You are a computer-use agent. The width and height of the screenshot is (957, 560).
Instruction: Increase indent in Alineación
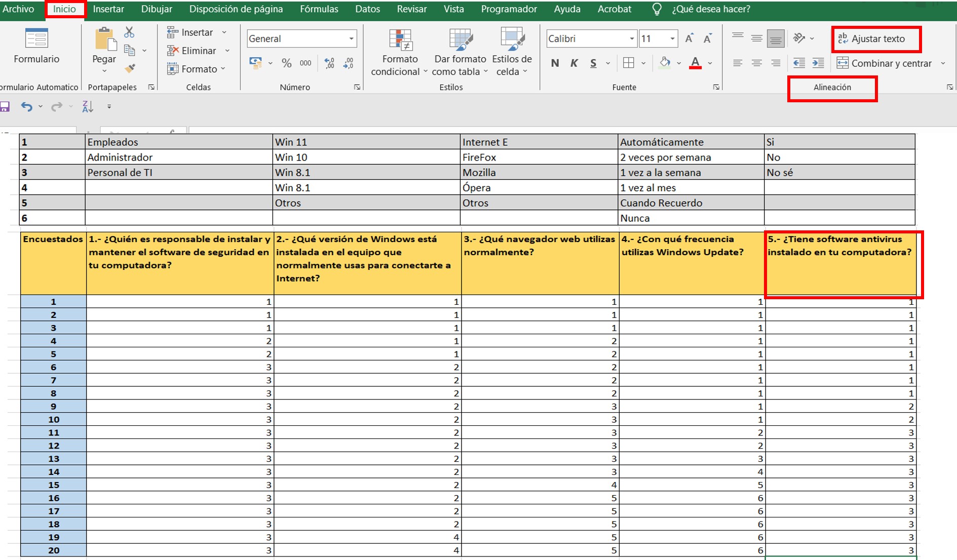[818, 63]
